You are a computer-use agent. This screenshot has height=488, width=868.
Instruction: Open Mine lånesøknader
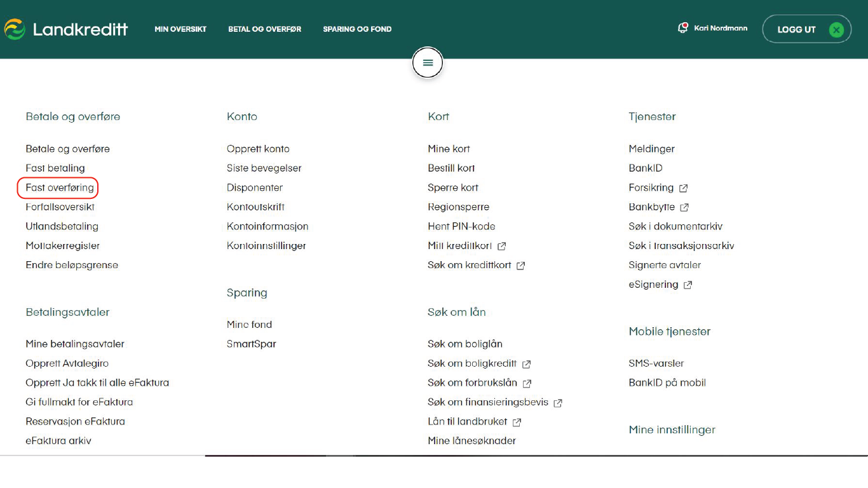(472, 441)
